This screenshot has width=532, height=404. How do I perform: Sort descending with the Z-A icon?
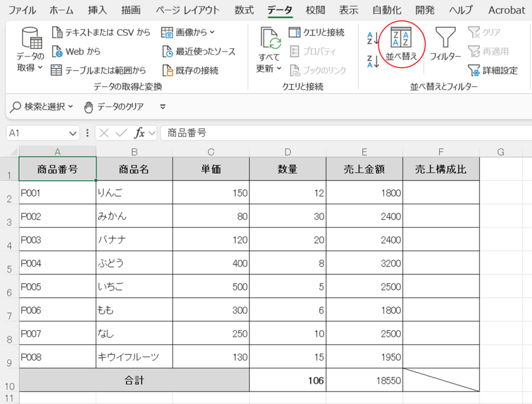click(x=373, y=61)
